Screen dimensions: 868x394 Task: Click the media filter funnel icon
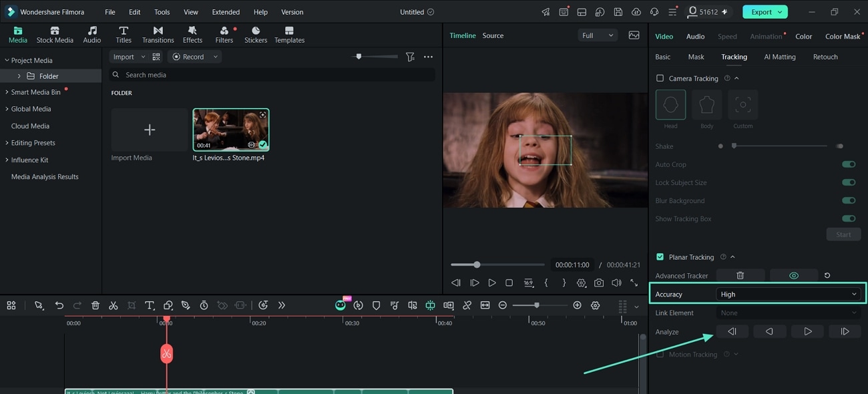[410, 57]
